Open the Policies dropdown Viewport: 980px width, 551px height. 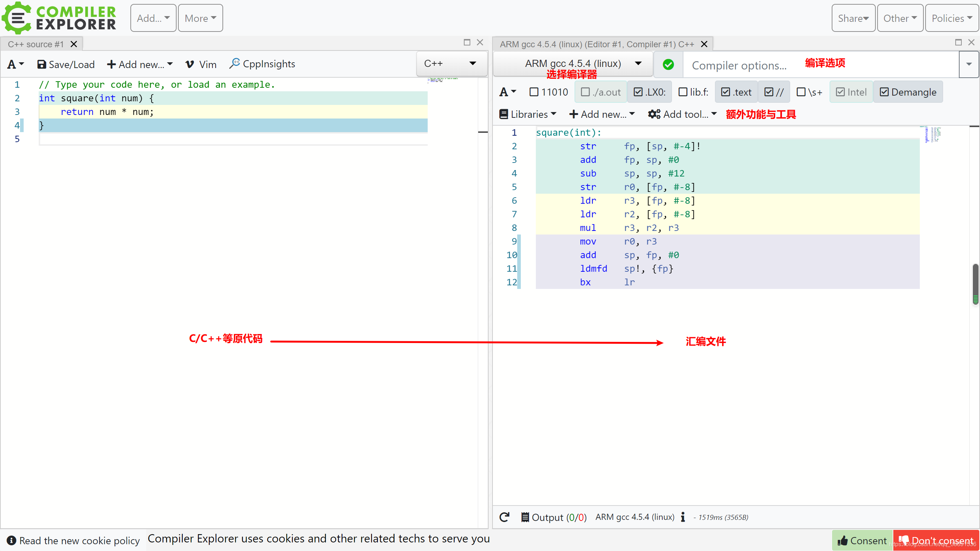[952, 18]
